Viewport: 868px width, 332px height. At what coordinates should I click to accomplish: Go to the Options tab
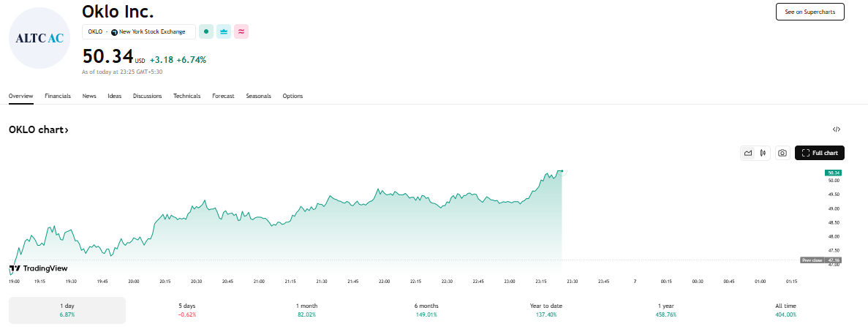coord(293,96)
